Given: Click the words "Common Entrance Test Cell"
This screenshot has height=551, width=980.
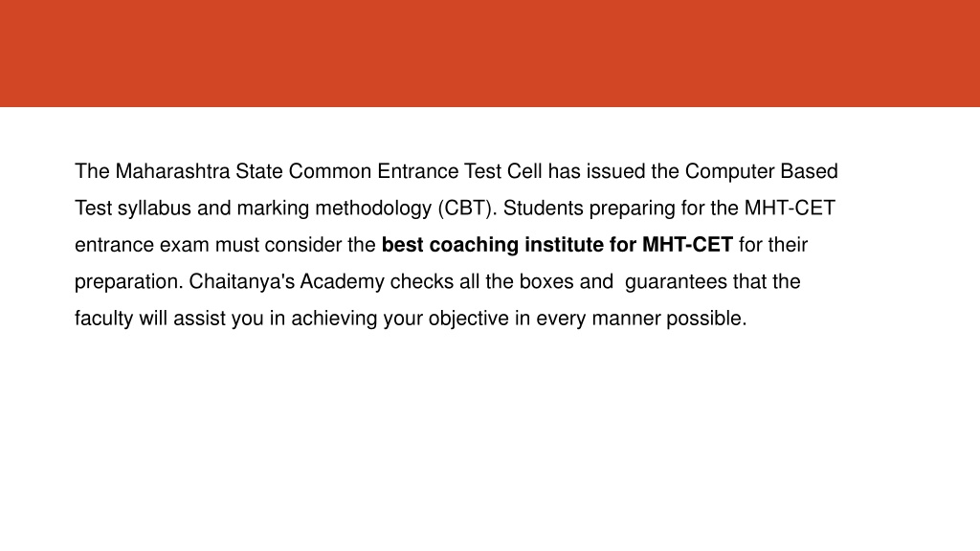Looking at the screenshot, I should (415, 171).
